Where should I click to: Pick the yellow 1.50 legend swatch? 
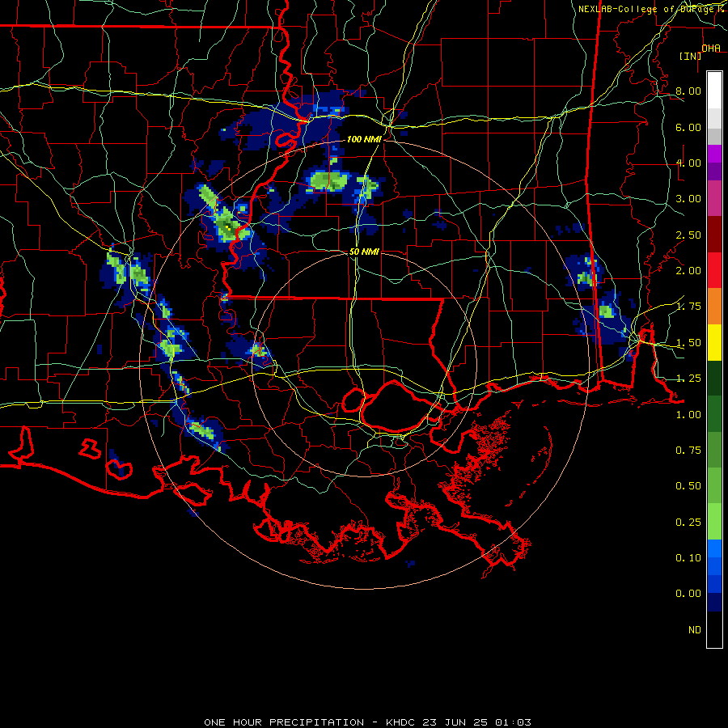point(714,342)
